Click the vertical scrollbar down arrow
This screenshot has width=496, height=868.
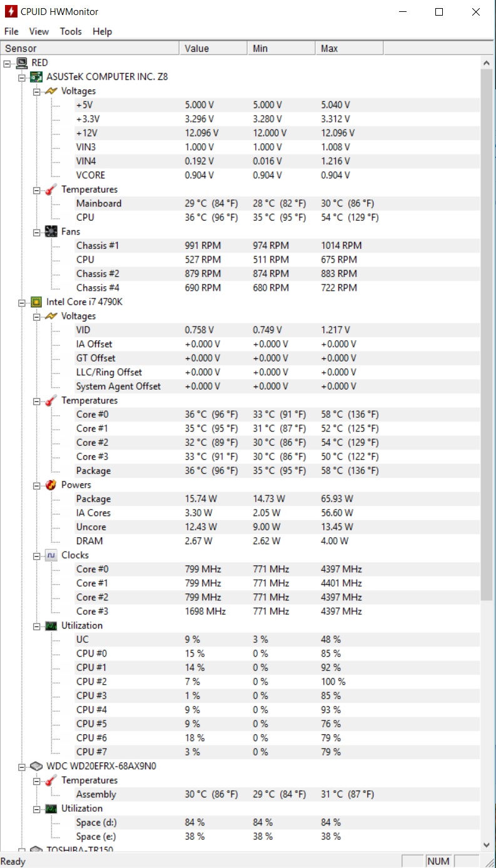[x=487, y=845]
